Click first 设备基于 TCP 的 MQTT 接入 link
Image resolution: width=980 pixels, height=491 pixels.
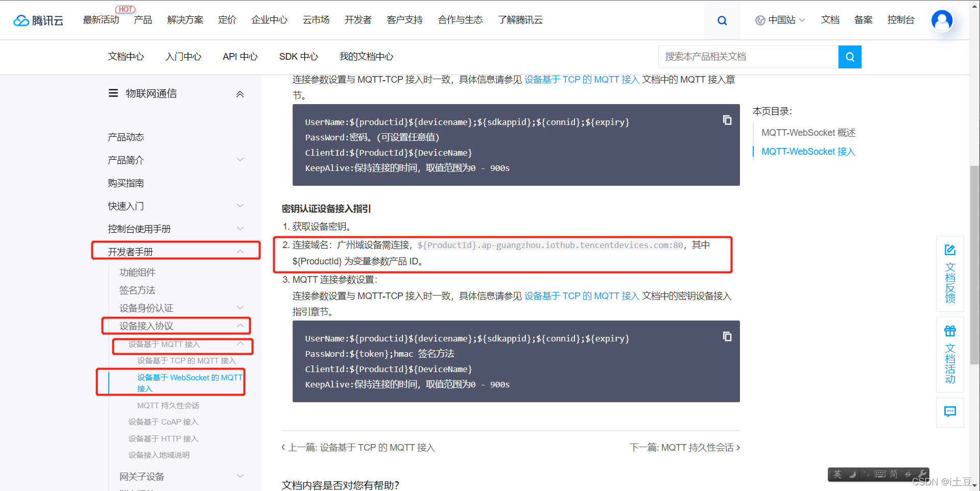pyautogui.click(x=582, y=80)
